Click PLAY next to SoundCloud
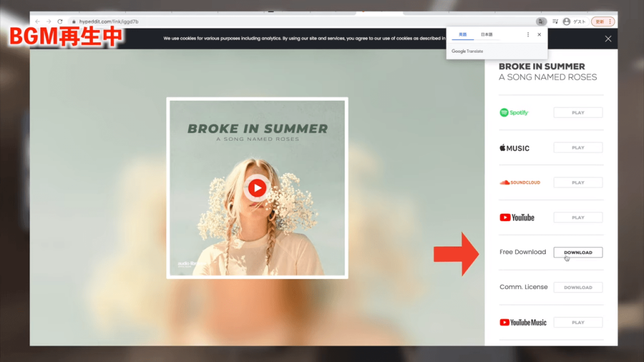Viewport: 644px width, 362px height. coord(578,183)
